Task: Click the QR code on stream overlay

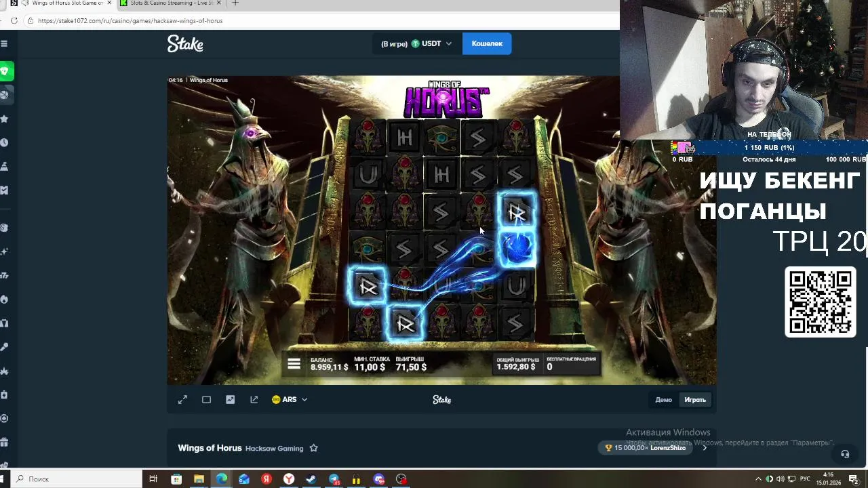Action: pyautogui.click(x=821, y=302)
